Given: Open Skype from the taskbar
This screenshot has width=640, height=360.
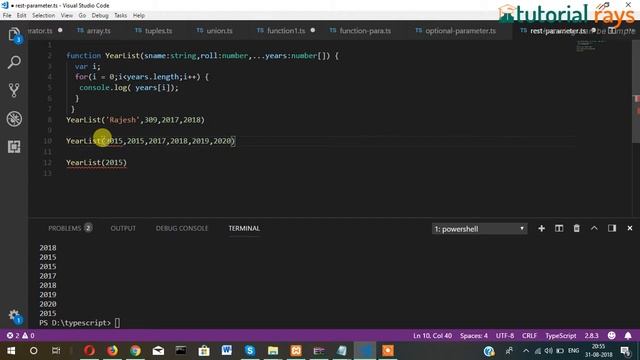Looking at the screenshot, I should click(250, 351).
